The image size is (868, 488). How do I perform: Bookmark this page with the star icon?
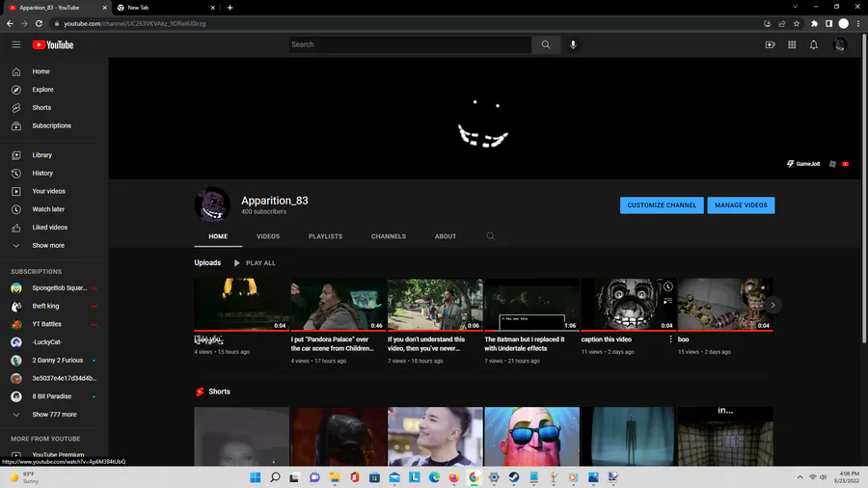pos(796,24)
